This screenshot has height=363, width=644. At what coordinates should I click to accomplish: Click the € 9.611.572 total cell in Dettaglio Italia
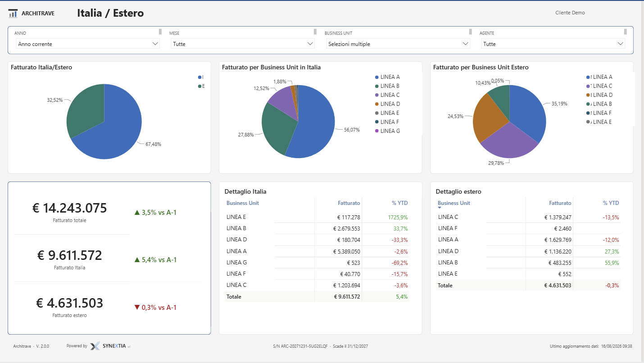[x=347, y=297]
